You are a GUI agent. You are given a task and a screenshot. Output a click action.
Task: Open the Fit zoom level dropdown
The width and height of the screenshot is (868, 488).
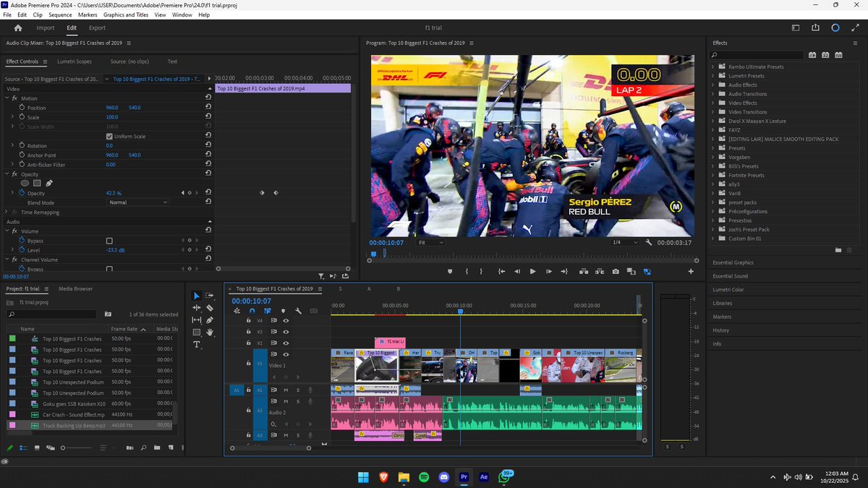pyautogui.click(x=430, y=243)
